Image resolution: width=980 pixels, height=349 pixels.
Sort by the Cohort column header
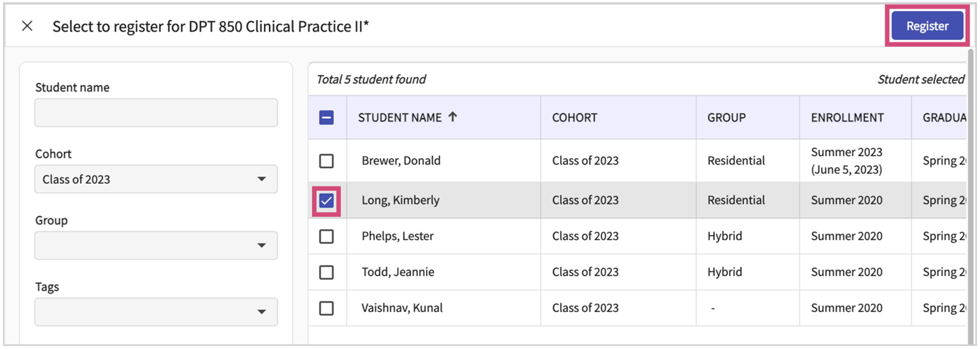tap(574, 117)
